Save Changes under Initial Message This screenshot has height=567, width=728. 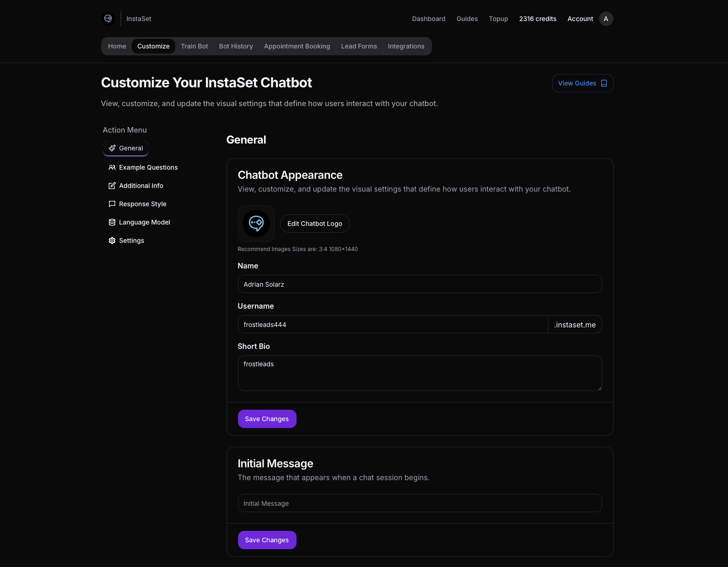[x=267, y=540]
